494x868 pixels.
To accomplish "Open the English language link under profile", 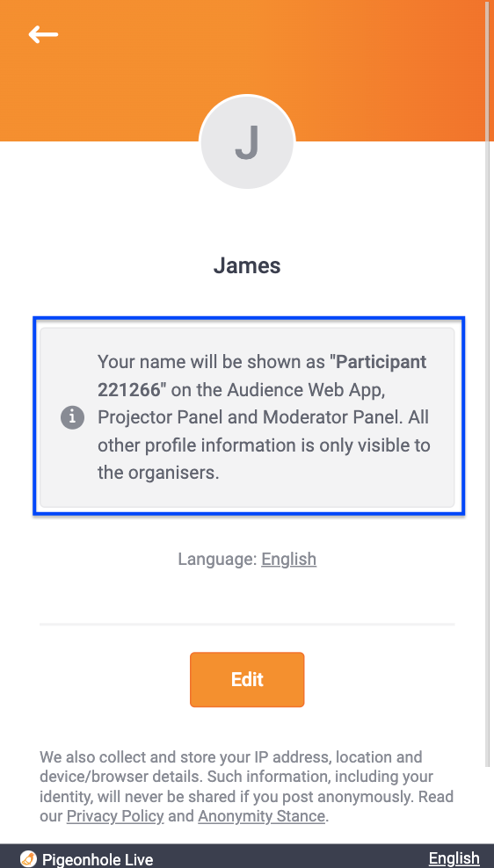I will (x=288, y=559).
